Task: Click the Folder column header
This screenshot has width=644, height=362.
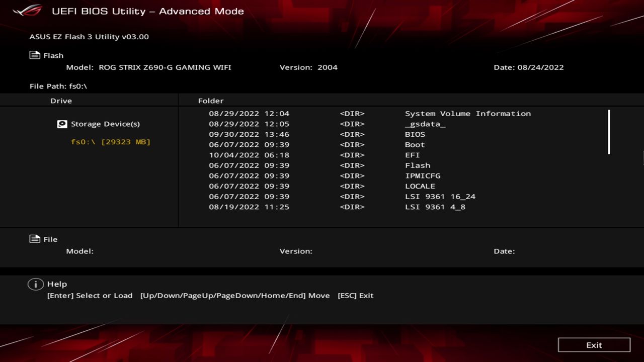Action: point(211,101)
